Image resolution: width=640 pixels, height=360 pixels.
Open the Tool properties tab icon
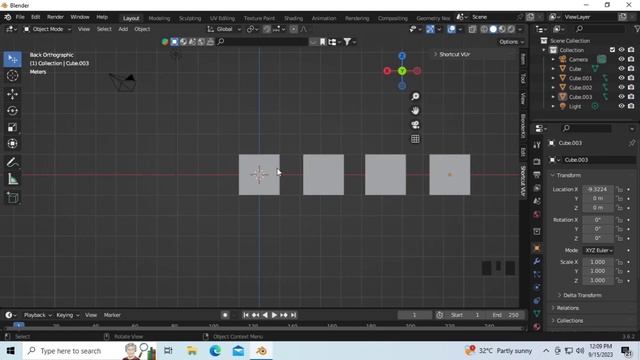point(537,145)
